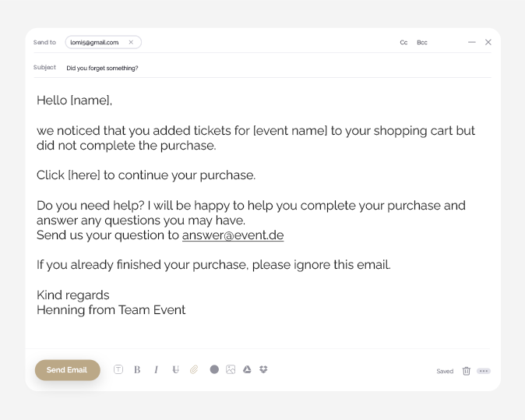Pick text color with the gray circle swatch
525x420 pixels.
click(x=214, y=369)
